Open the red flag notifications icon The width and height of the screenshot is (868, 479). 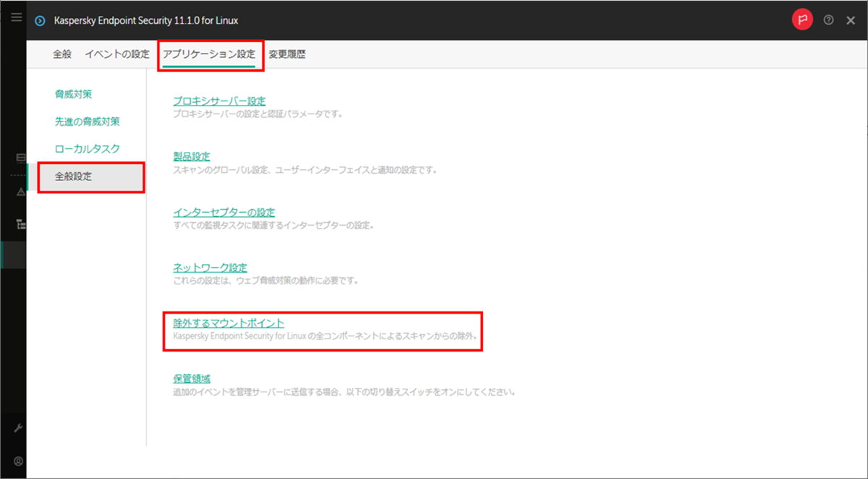(801, 20)
